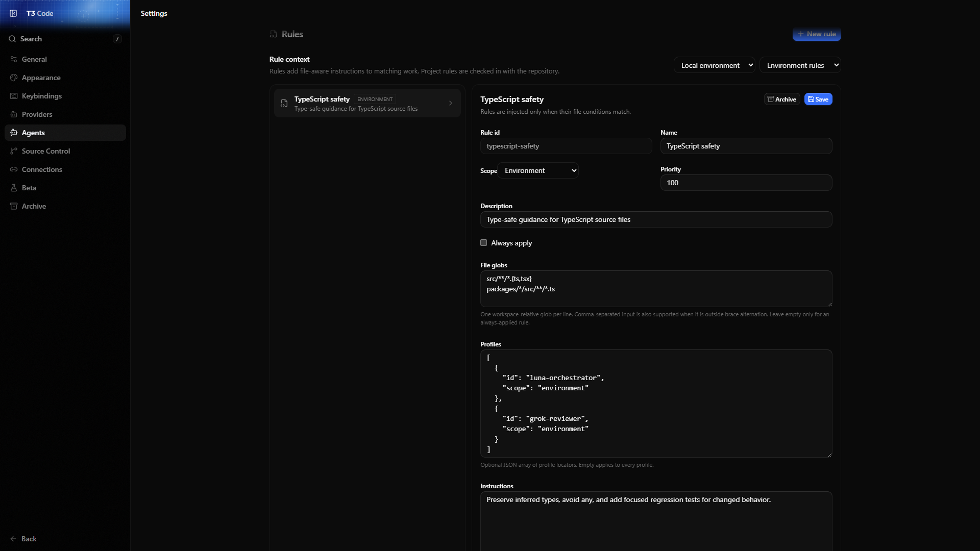Screen dimensions: 980x551
Task: Focus the Rule id field
Action: (x=566, y=146)
